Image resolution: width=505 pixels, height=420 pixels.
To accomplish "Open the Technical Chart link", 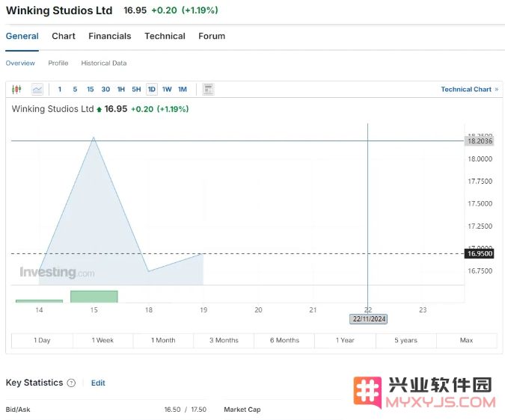I will [x=470, y=89].
